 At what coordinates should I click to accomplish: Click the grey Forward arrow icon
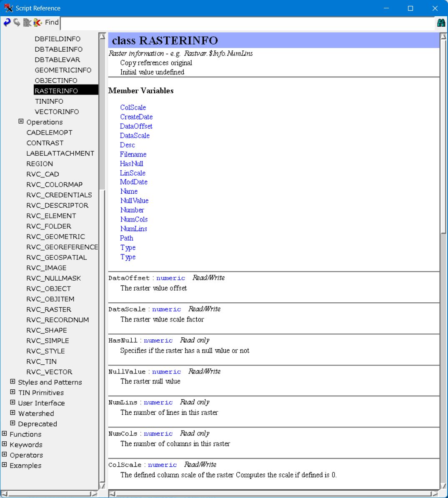17,22
